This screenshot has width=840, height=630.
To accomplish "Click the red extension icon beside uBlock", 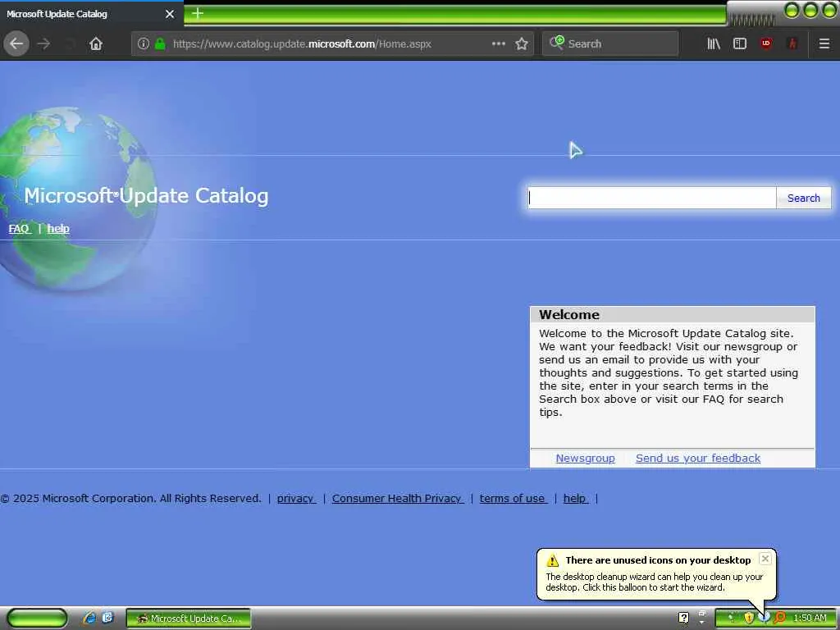I will tap(792, 44).
